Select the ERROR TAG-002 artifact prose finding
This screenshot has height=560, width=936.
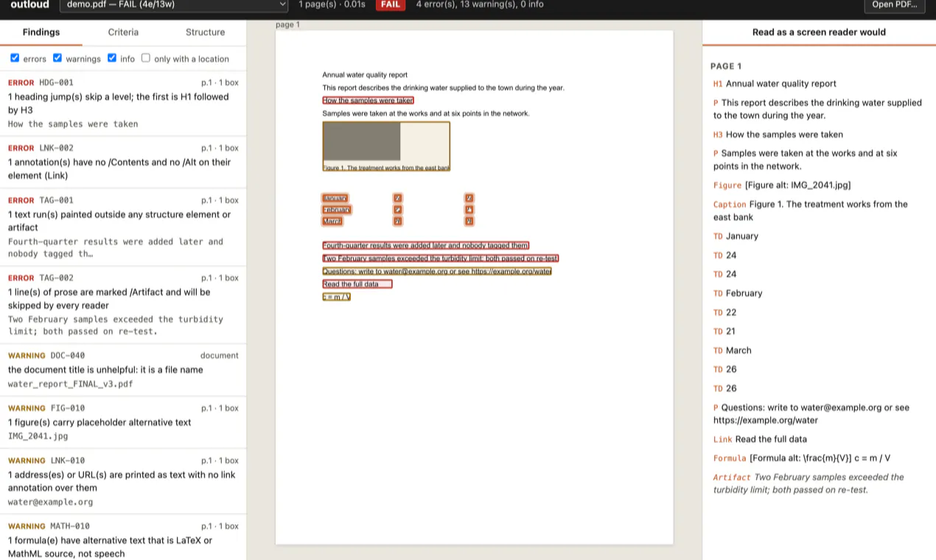[123, 305]
